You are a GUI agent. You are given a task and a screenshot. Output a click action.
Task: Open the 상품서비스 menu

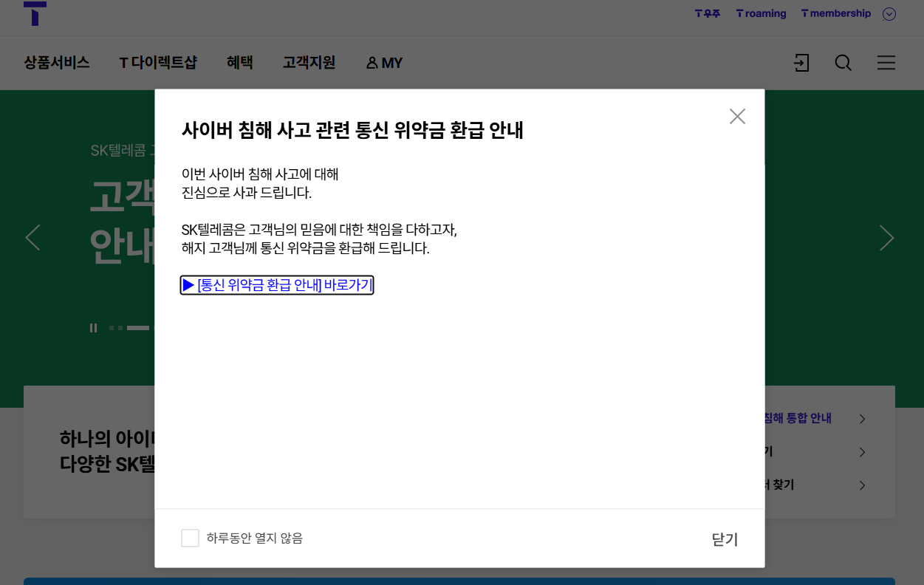tap(56, 63)
